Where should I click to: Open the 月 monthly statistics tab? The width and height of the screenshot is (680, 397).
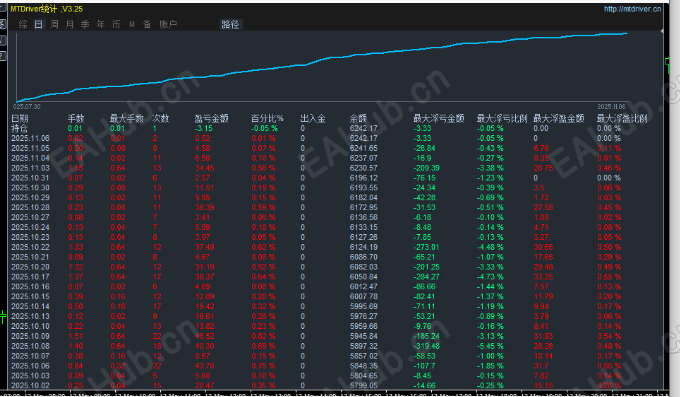coord(69,24)
